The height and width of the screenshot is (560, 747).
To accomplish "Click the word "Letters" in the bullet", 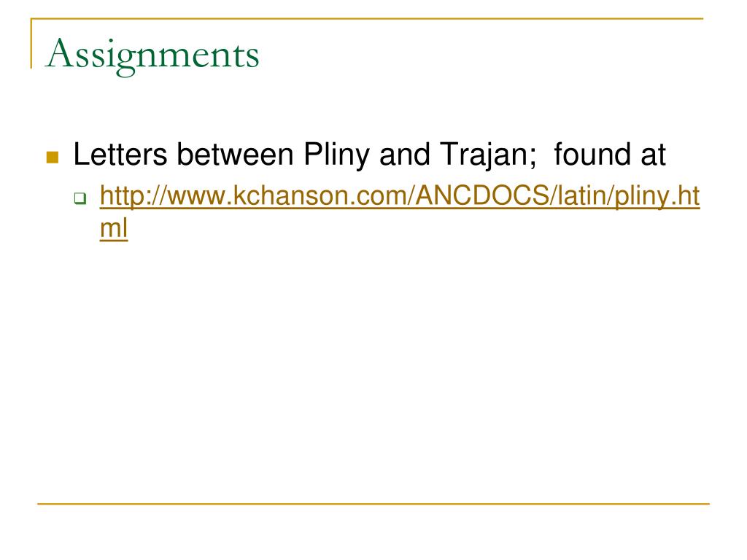I will point(120,155).
